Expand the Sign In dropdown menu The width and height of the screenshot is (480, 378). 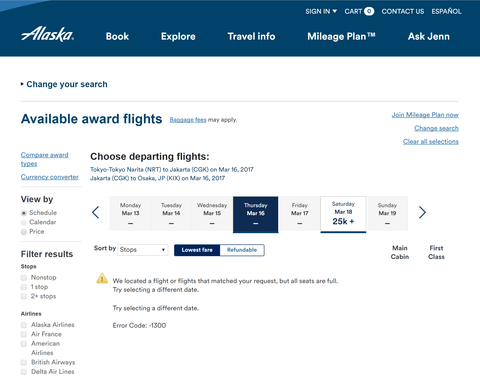click(321, 11)
